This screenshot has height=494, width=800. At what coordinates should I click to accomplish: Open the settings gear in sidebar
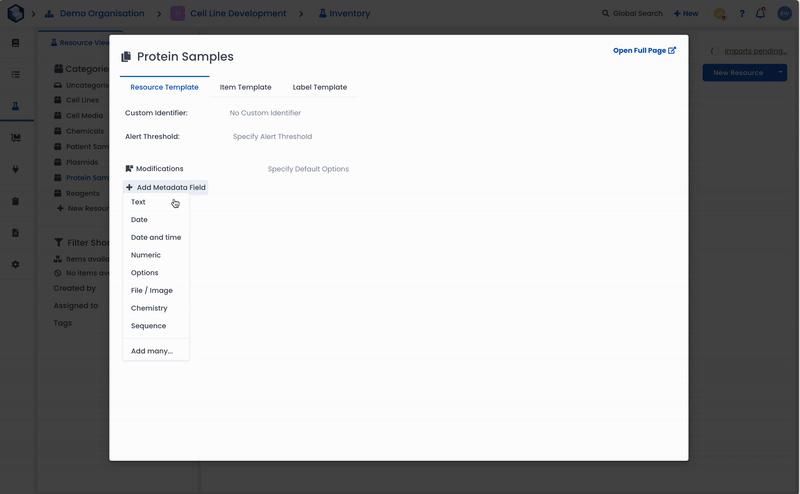click(x=15, y=264)
